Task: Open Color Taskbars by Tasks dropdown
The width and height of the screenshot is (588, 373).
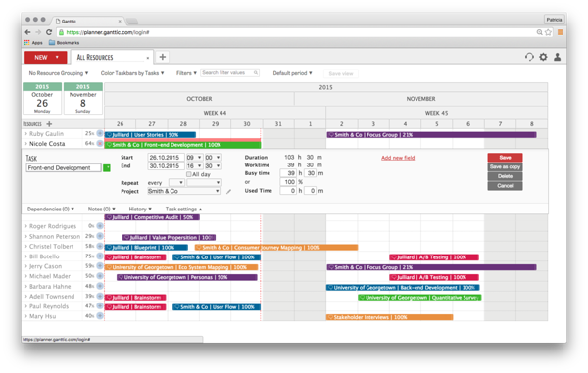Action: pyautogui.click(x=132, y=73)
